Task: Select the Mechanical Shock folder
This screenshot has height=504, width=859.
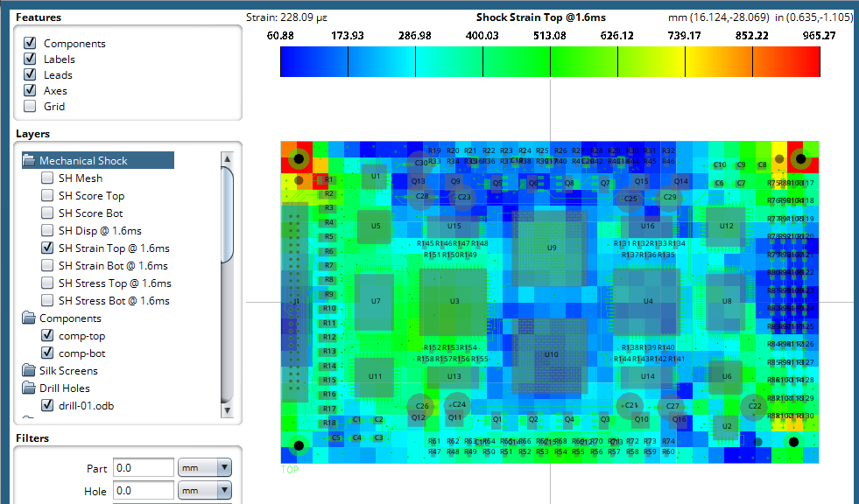Action: (x=98, y=160)
